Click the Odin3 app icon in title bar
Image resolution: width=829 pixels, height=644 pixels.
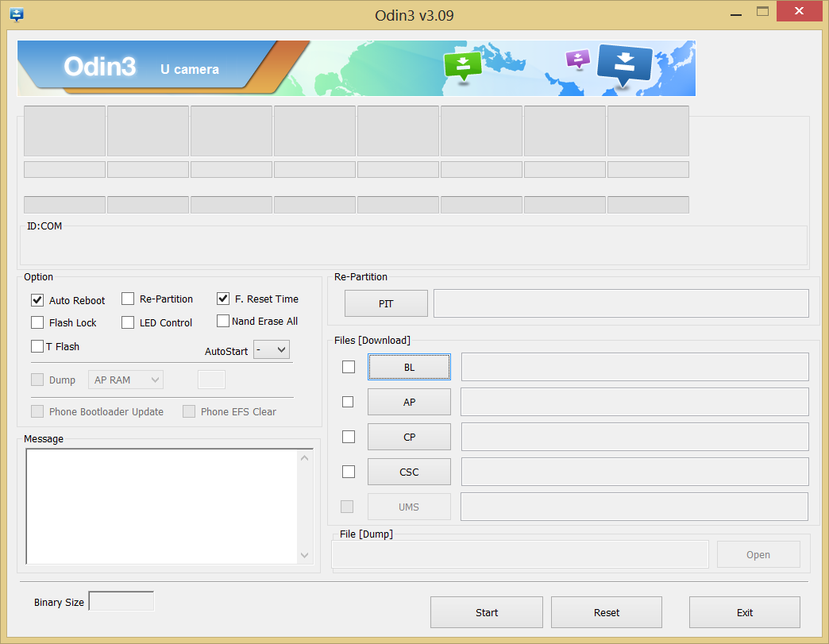click(17, 14)
